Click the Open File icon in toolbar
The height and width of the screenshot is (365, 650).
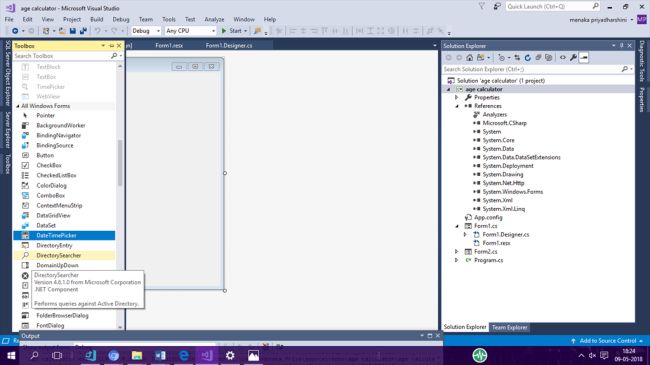click(x=62, y=31)
